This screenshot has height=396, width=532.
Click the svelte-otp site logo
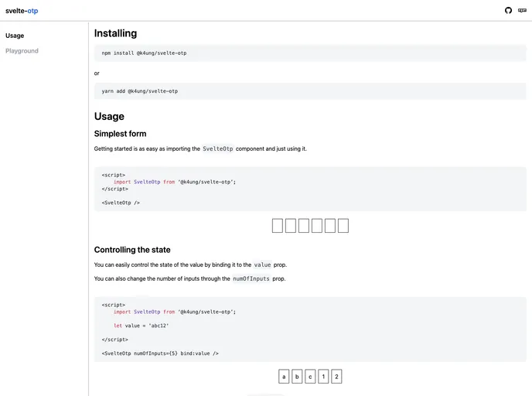22,11
